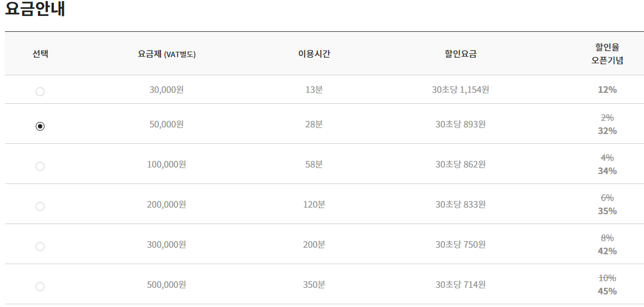Click the 28분 usage time cell
The image size is (644, 307).
314,124
